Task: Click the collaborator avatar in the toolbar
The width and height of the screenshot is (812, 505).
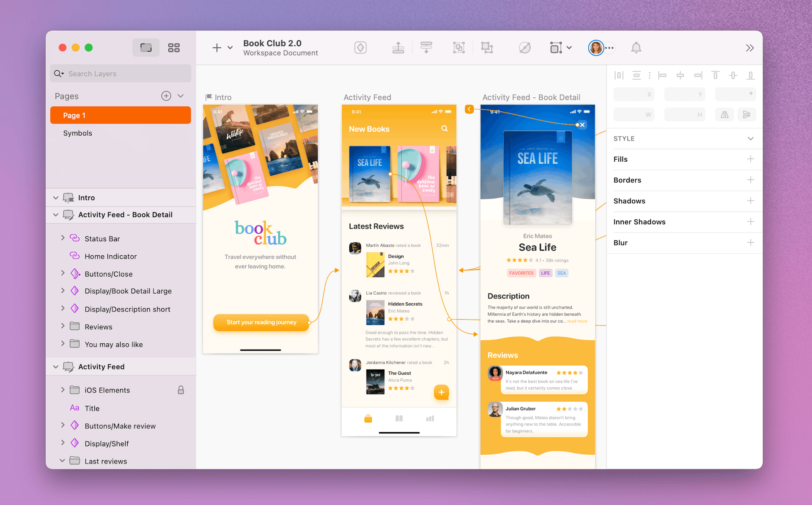Action: (596, 47)
